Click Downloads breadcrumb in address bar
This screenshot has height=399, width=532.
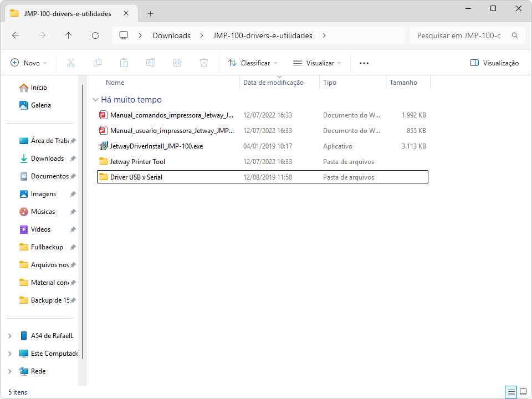click(171, 35)
